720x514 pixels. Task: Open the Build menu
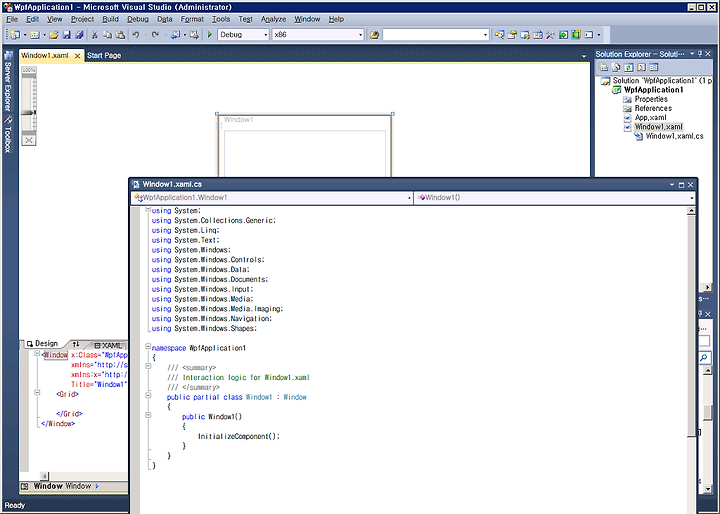point(110,19)
